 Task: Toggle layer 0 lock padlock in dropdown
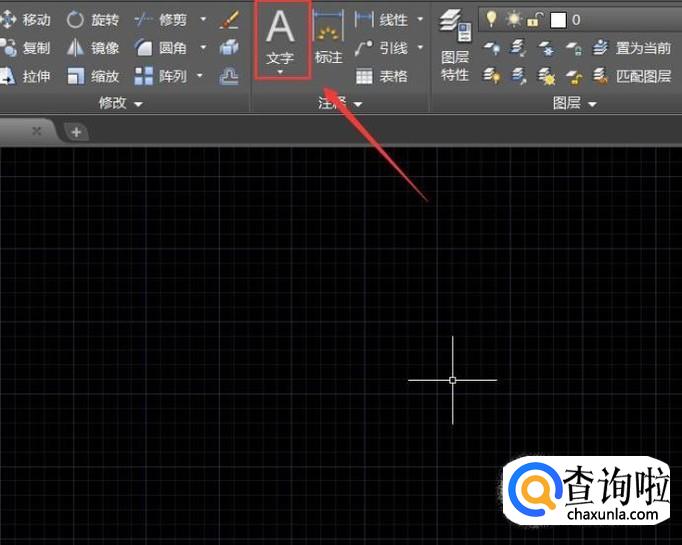[535, 20]
